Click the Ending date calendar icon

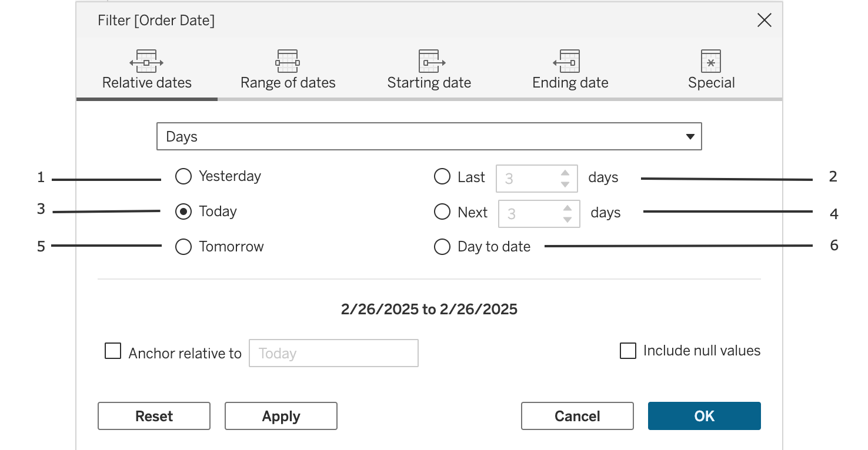pyautogui.click(x=566, y=61)
